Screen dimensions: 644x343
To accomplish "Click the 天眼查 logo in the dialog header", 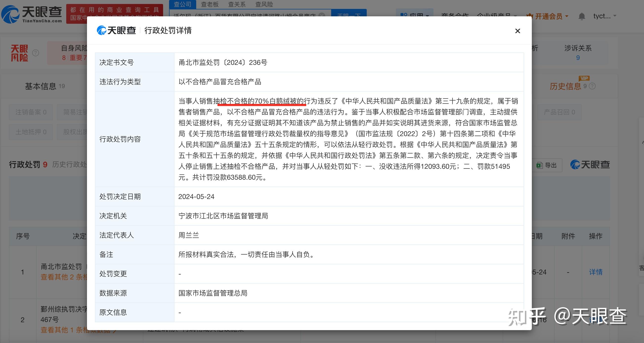I will pos(116,30).
